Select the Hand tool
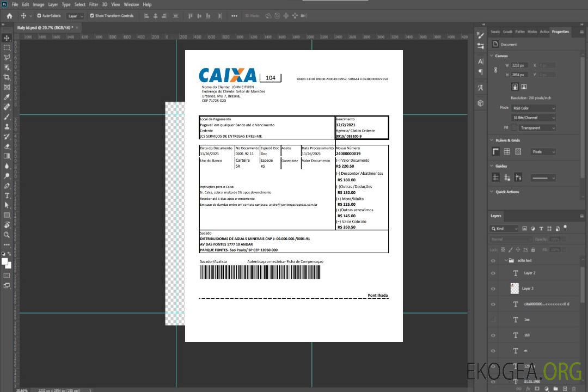This screenshot has height=392, width=588. 7,225
